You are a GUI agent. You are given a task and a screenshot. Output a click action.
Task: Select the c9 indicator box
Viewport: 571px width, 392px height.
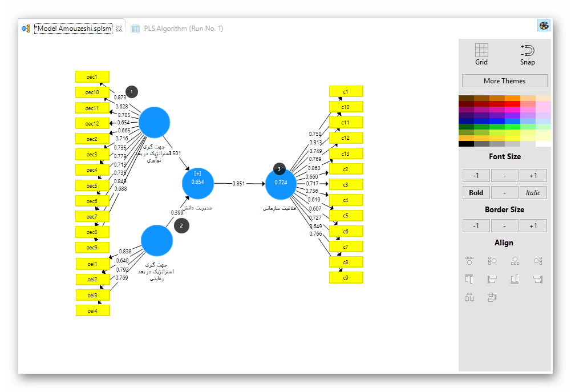coord(346,278)
